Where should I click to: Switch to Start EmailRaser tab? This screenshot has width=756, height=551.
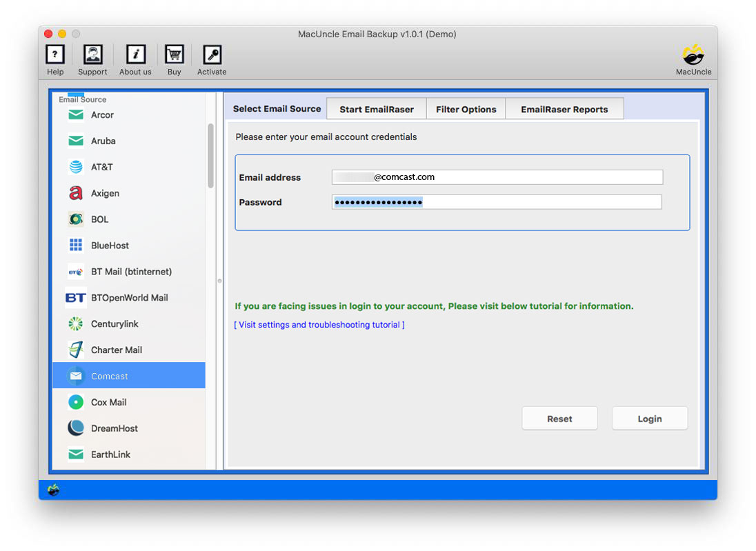(x=377, y=109)
